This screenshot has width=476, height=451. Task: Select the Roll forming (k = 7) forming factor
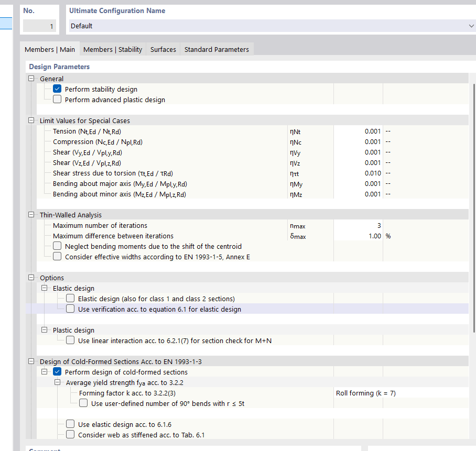pos(401,393)
